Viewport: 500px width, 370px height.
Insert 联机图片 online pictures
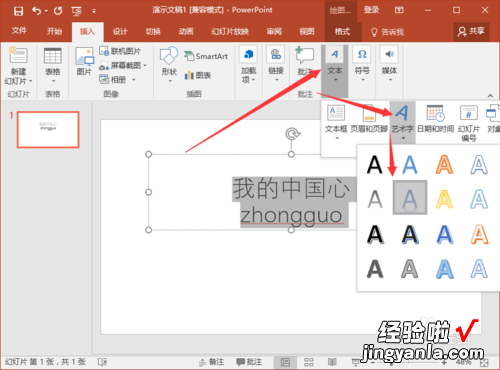click(x=120, y=51)
